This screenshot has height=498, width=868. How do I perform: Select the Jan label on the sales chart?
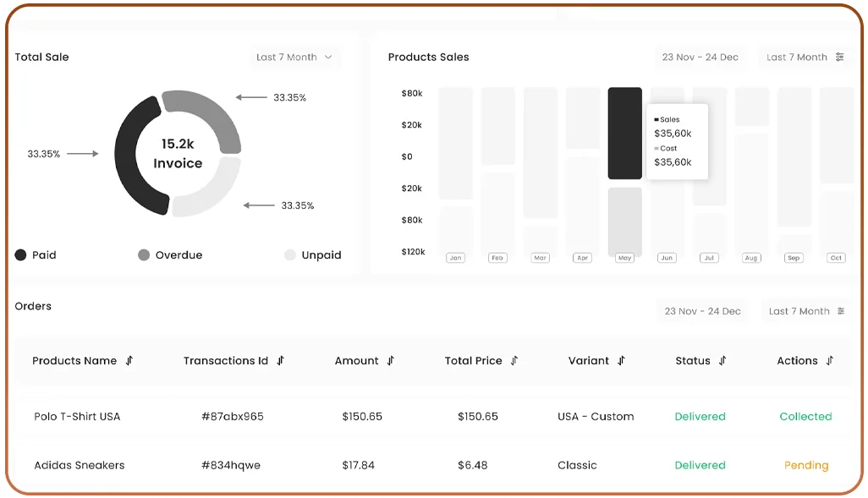pyautogui.click(x=455, y=257)
